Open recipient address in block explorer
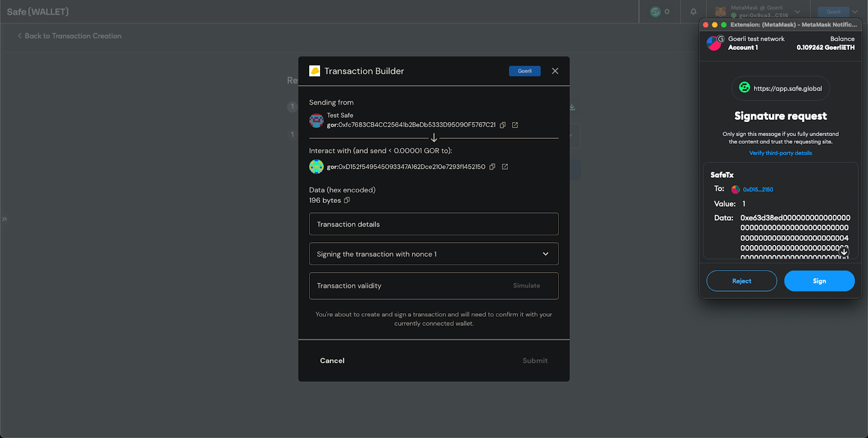The width and height of the screenshot is (868, 438). (505, 167)
